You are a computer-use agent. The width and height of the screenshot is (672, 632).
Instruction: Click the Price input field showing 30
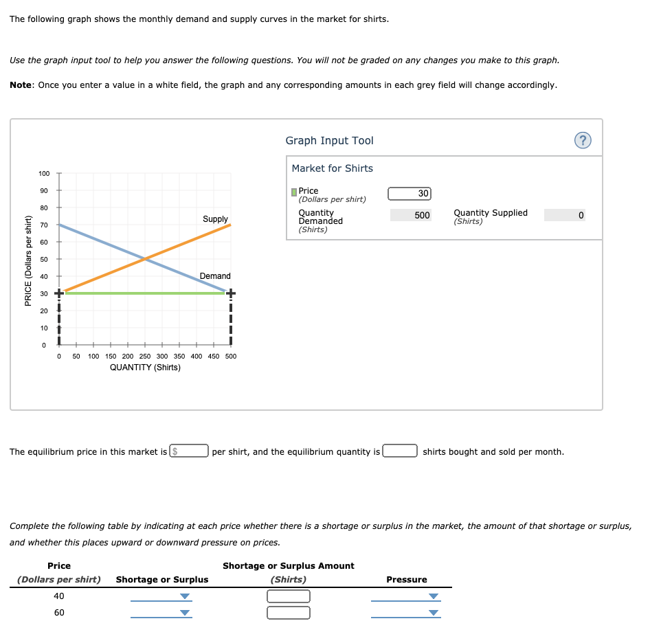[410, 193]
